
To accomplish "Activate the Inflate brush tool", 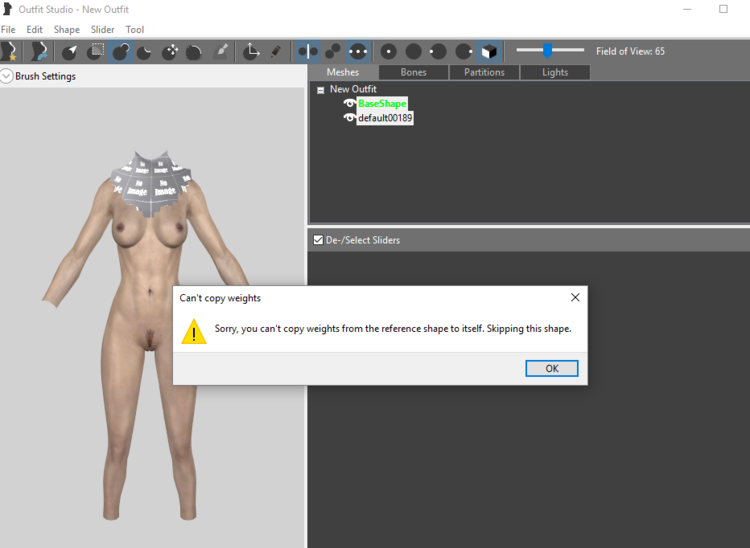I will (x=121, y=51).
